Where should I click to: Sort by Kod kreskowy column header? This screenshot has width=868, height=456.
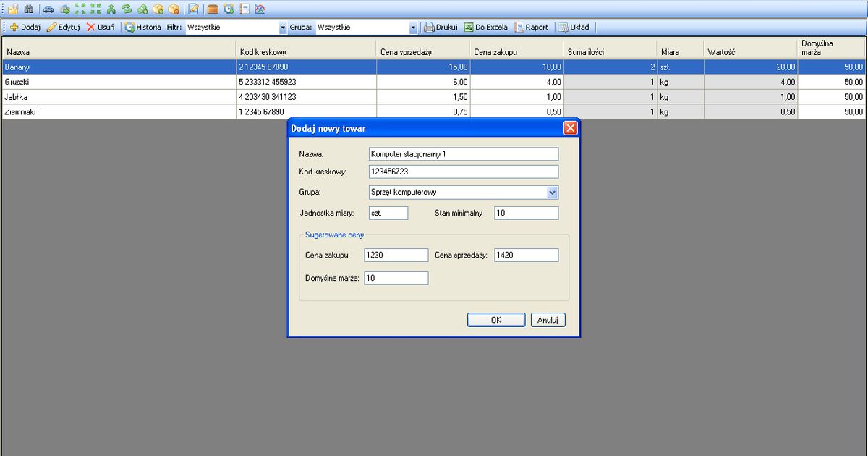tap(306, 48)
